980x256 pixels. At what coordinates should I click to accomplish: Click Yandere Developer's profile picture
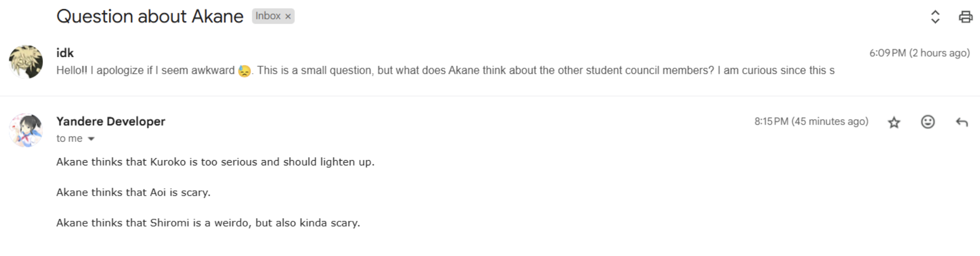tap(26, 130)
